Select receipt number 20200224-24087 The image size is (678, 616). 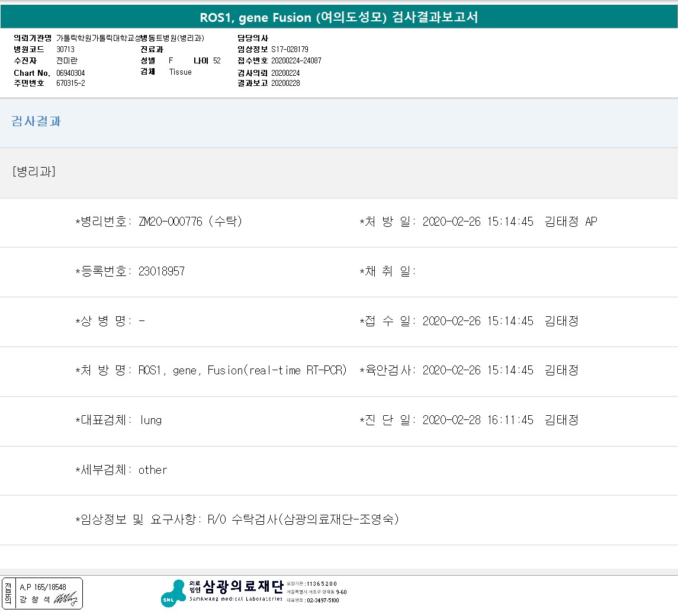(296, 60)
